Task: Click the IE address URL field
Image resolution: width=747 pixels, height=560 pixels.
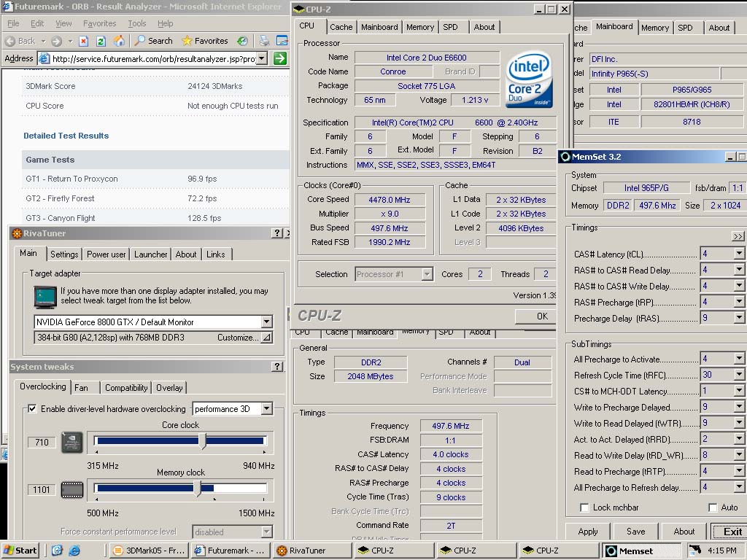Action: point(153,58)
